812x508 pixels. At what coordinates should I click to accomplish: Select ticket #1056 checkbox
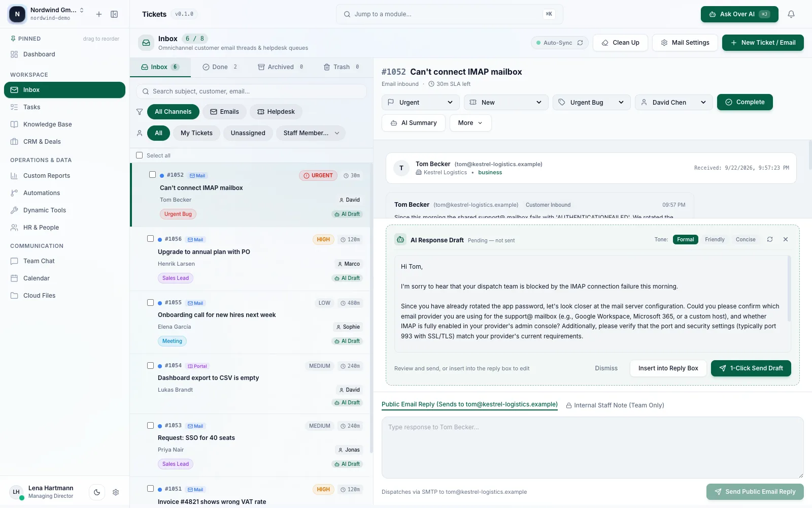coord(150,239)
